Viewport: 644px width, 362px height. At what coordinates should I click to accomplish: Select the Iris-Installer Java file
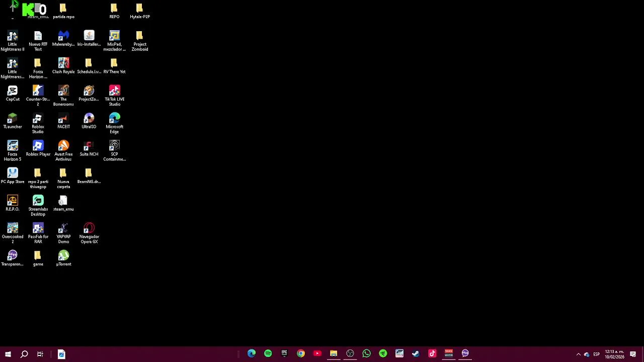point(89,39)
